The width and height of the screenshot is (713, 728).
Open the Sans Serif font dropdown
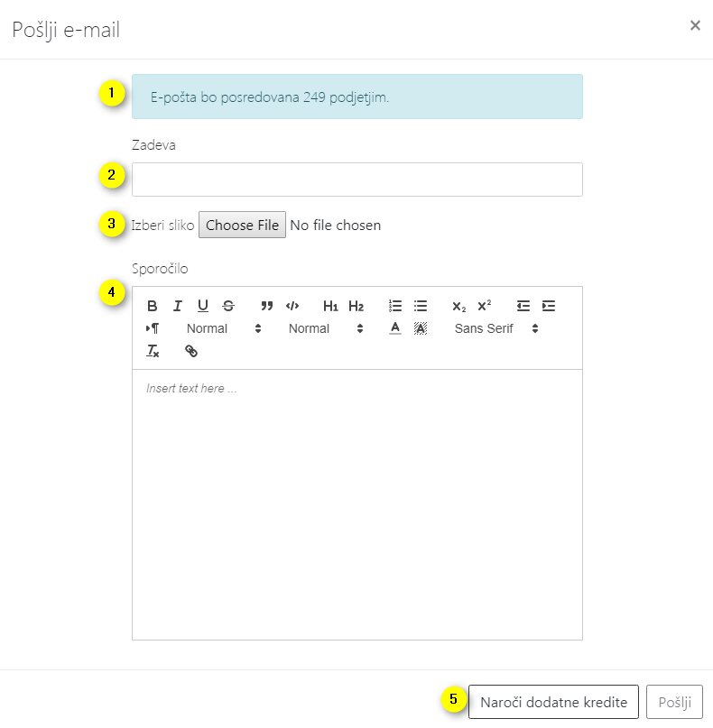coord(495,328)
